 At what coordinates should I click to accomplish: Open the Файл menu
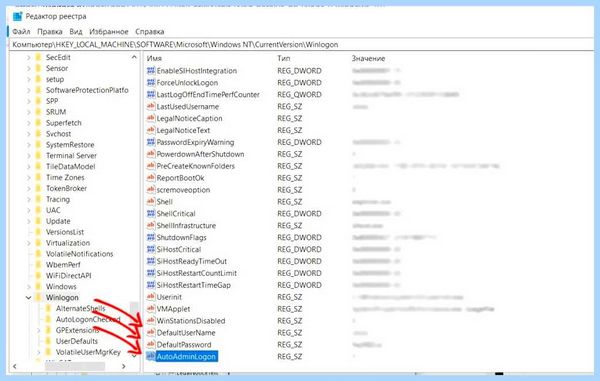click(21, 32)
